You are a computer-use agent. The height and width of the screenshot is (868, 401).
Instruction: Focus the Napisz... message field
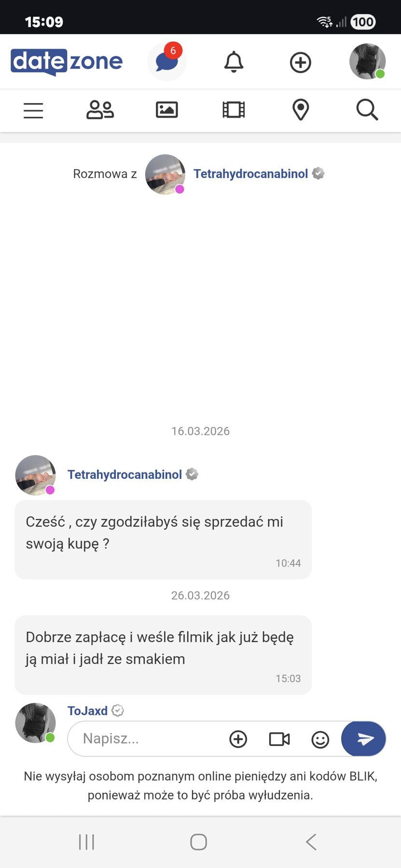point(145,738)
